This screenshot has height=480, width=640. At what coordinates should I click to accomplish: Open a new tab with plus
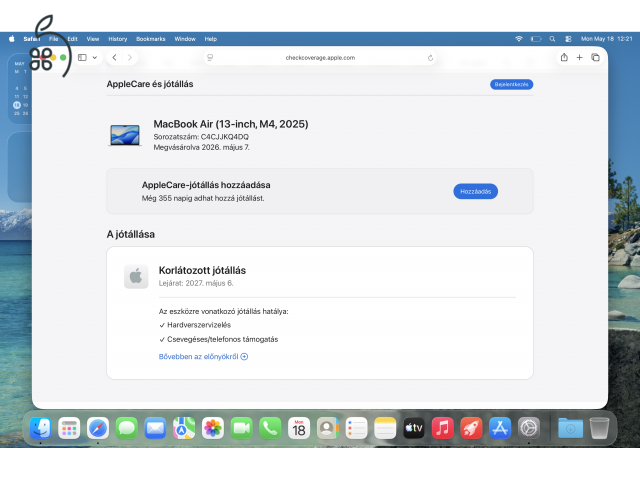click(580, 58)
